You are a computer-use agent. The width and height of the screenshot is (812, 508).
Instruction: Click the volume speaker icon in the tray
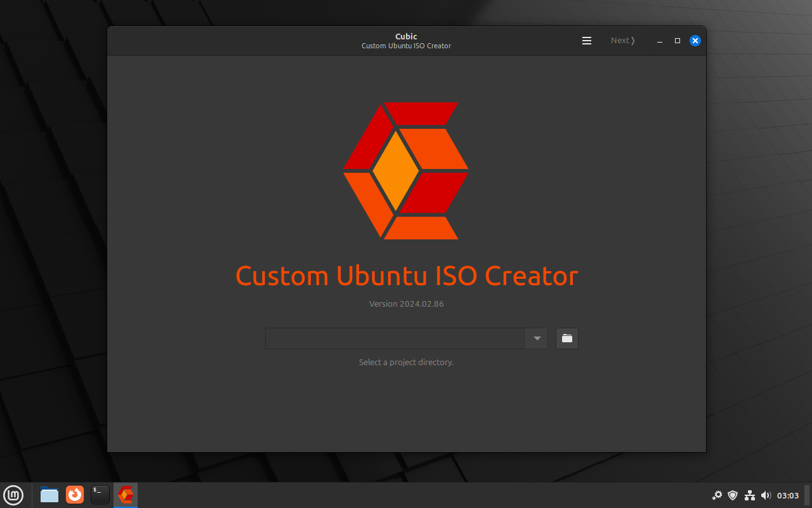766,495
